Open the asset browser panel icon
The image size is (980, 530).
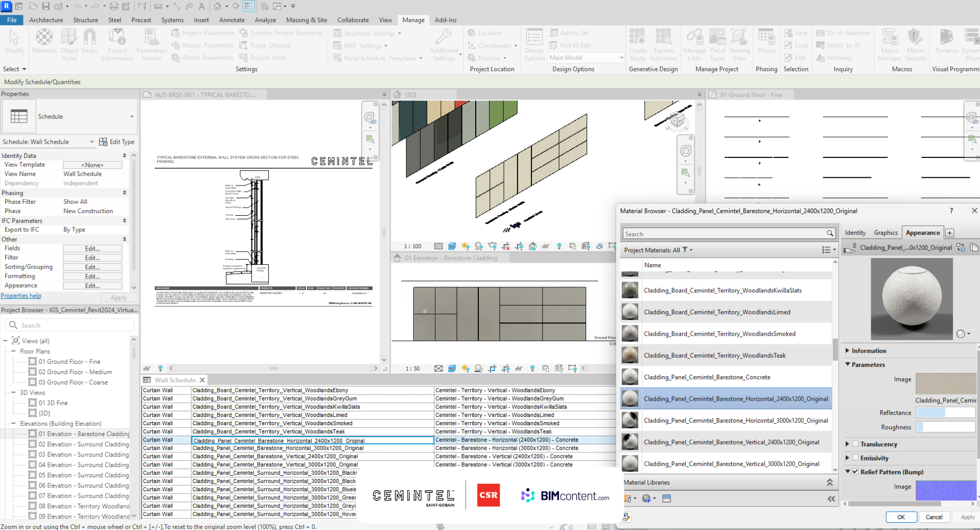click(666, 498)
